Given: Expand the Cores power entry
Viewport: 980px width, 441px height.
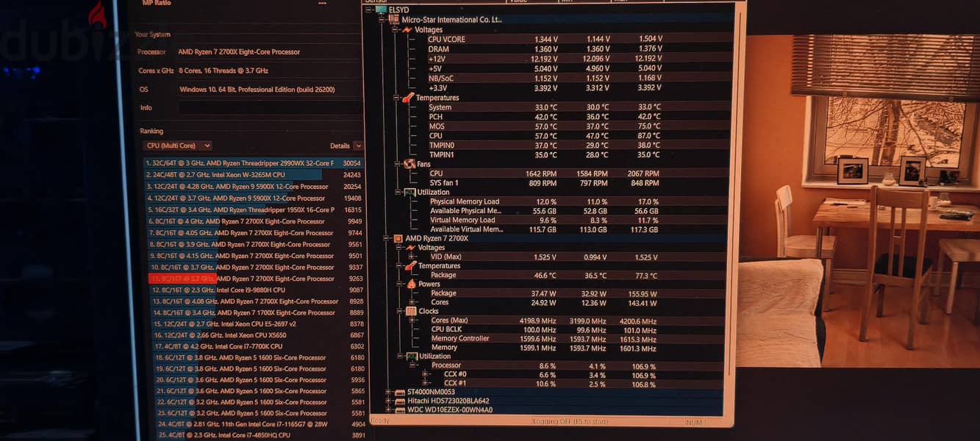Looking at the screenshot, I should tap(413, 302).
